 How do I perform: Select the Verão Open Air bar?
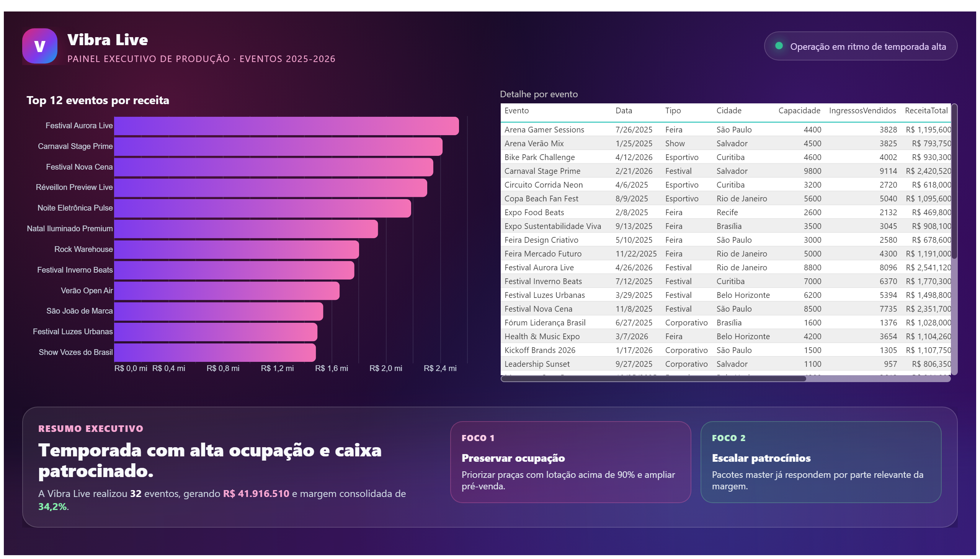(x=227, y=291)
